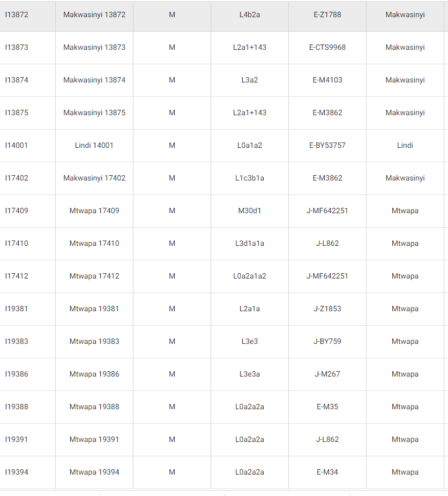Viewport: 448px width, 496px height.
Task: Select the L4b2a haplogroup cell
Action: tap(250, 15)
